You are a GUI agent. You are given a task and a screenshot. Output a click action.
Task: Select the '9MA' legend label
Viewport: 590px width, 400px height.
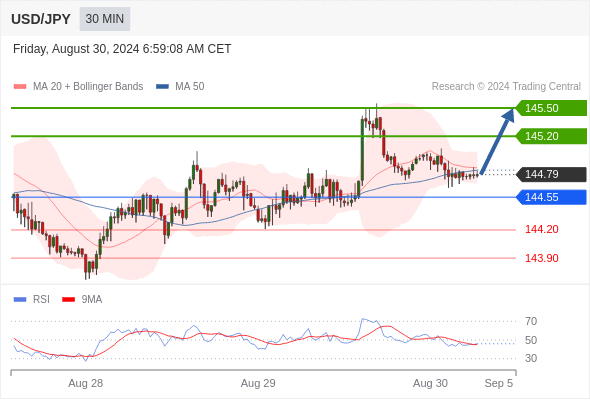pos(92,300)
